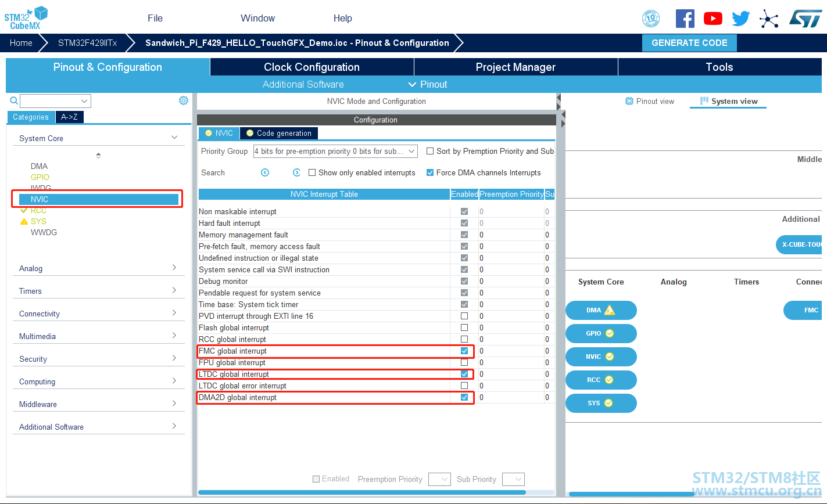Click the ST logo icon
Viewport: 827px width, 504px height.
click(805, 19)
